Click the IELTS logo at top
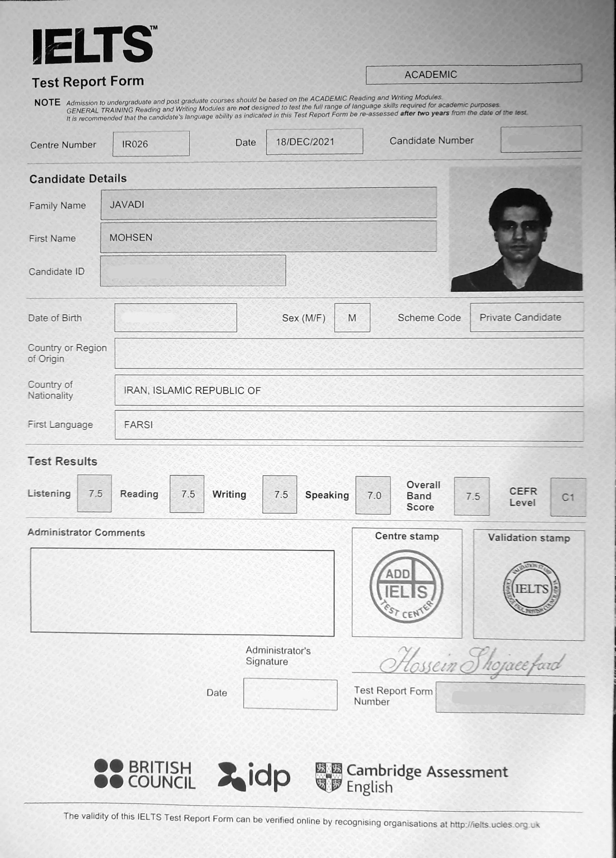This screenshot has width=616, height=858. pos(95,45)
